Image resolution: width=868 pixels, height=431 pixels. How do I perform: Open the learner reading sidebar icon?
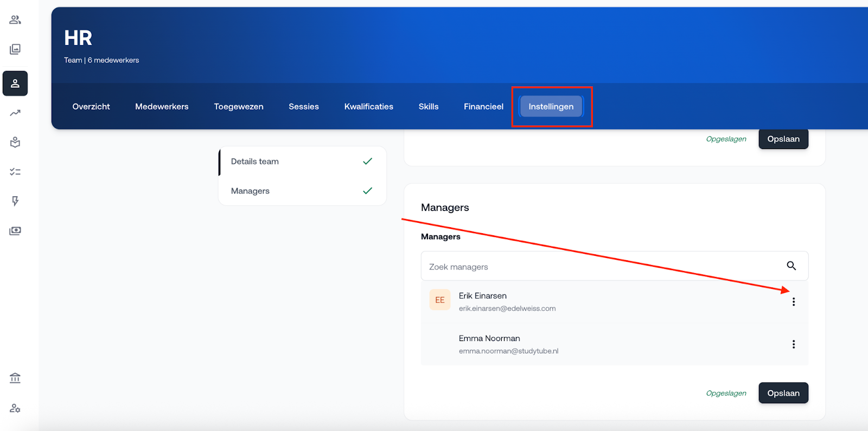pyautogui.click(x=15, y=142)
